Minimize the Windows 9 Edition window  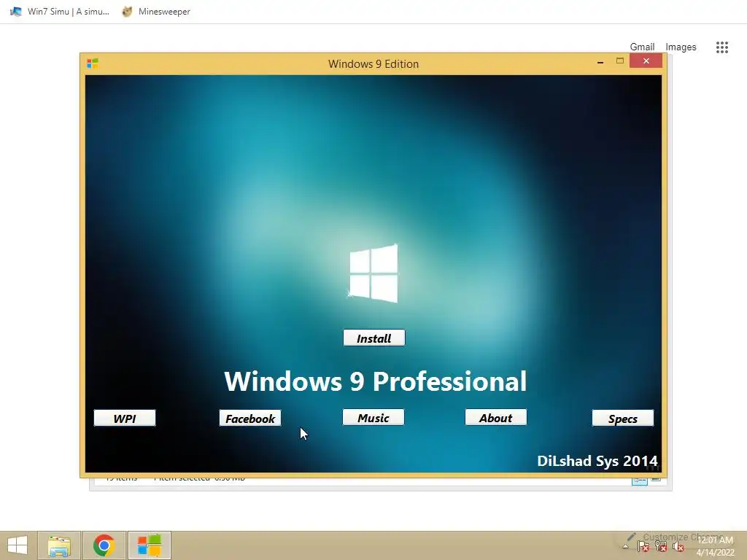pos(600,61)
